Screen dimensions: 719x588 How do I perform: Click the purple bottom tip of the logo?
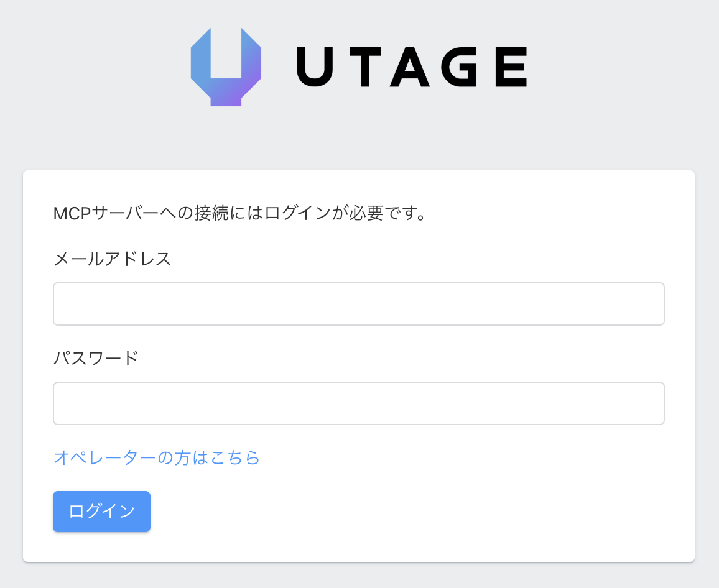point(226,100)
